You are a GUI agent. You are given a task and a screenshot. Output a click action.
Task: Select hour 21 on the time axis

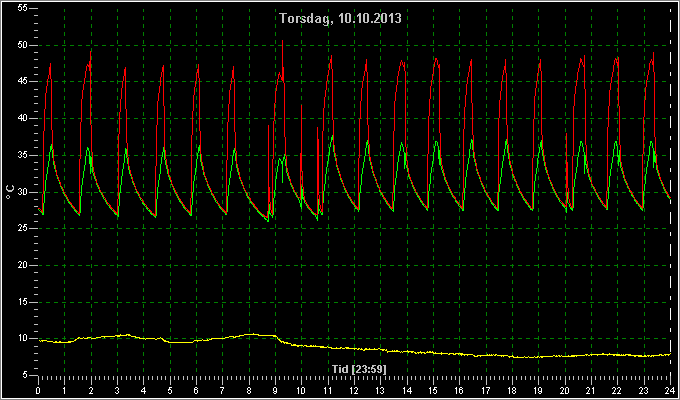(x=591, y=390)
